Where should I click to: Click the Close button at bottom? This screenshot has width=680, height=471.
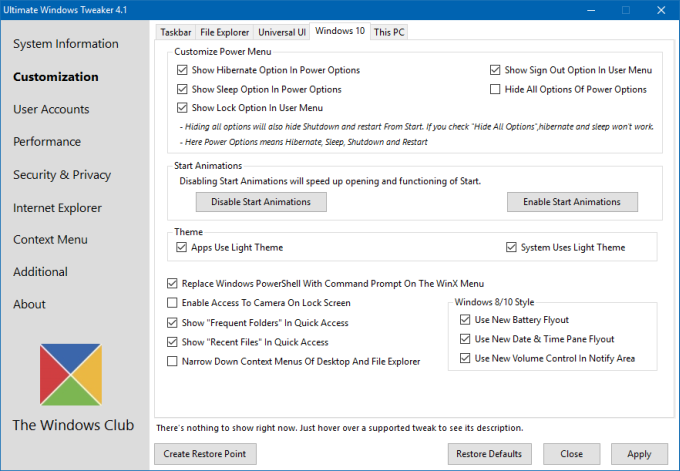572,454
